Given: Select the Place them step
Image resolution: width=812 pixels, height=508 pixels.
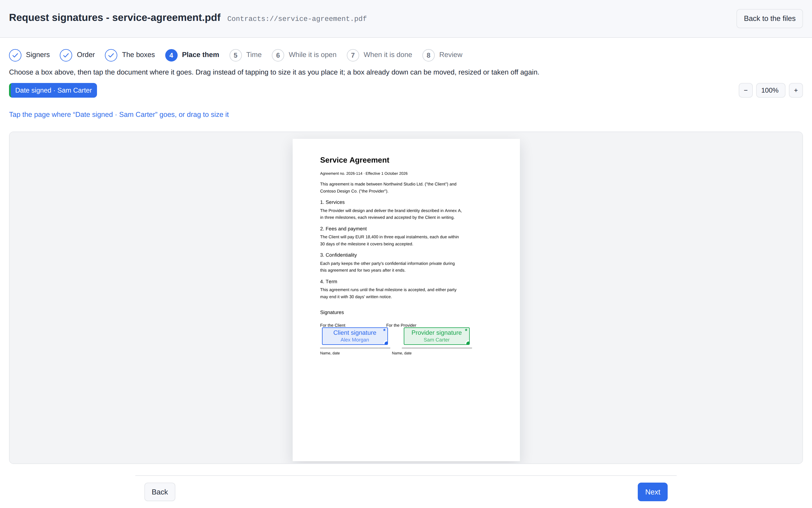Looking at the screenshot, I should coord(192,55).
